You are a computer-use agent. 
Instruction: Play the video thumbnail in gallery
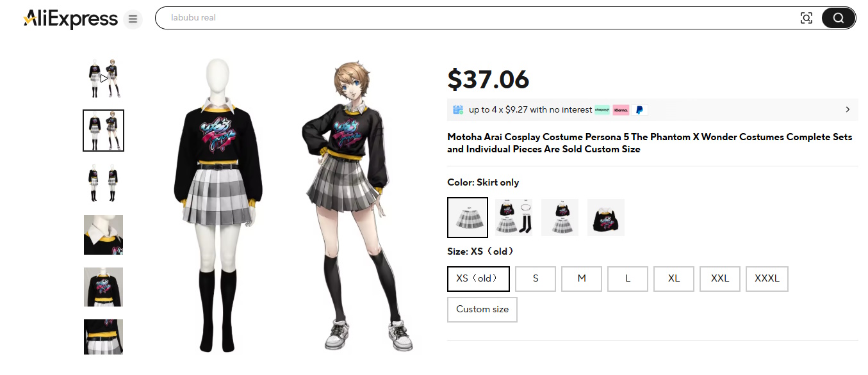(x=103, y=78)
